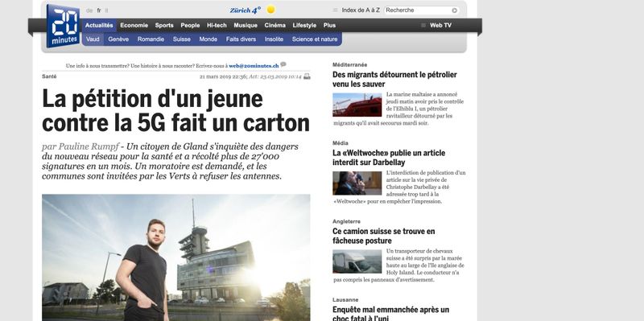Open the Weltwoche Darbellay article headline

(x=389, y=158)
